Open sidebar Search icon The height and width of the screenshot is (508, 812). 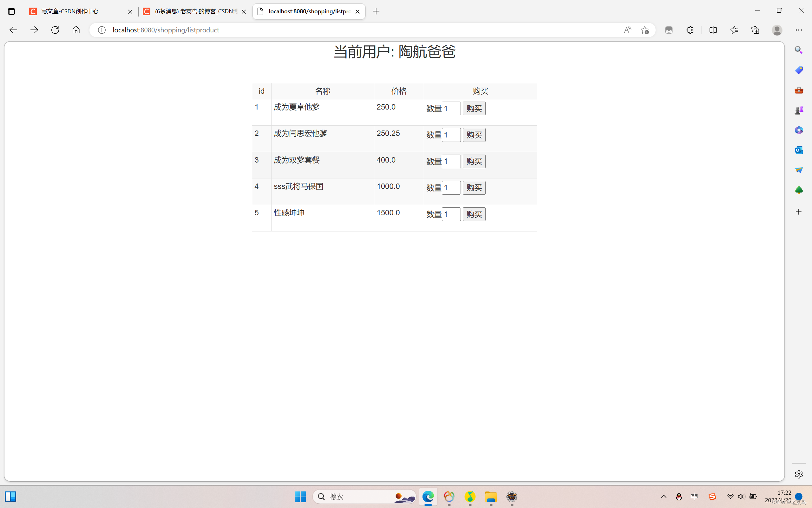(x=799, y=50)
